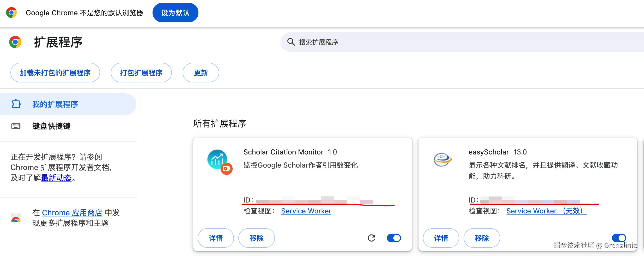Disable the Scholar Citation Monitor toggle
Image resolution: width=644 pixels, height=256 pixels.
[394, 238]
